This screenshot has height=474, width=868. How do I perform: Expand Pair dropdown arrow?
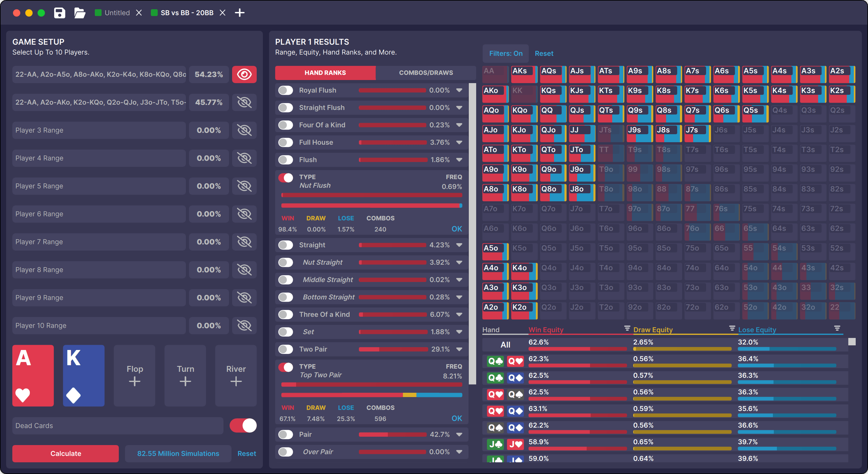point(459,435)
